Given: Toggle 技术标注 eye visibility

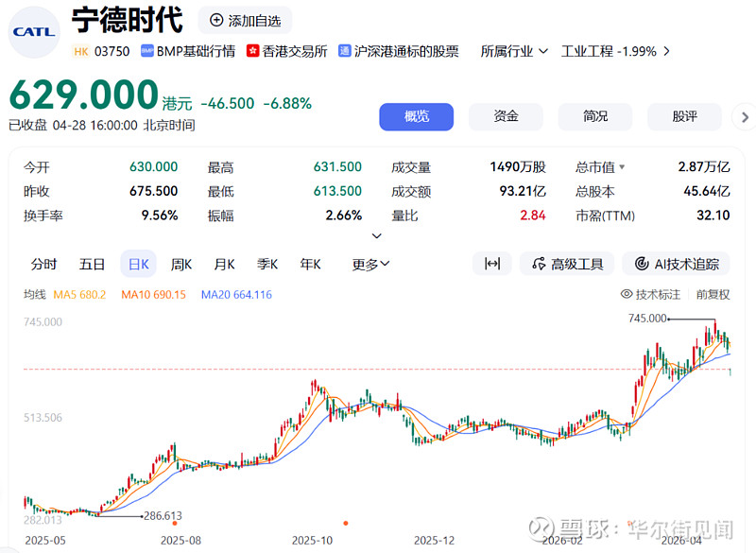Looking at the screenshot, I should [627, 294].
